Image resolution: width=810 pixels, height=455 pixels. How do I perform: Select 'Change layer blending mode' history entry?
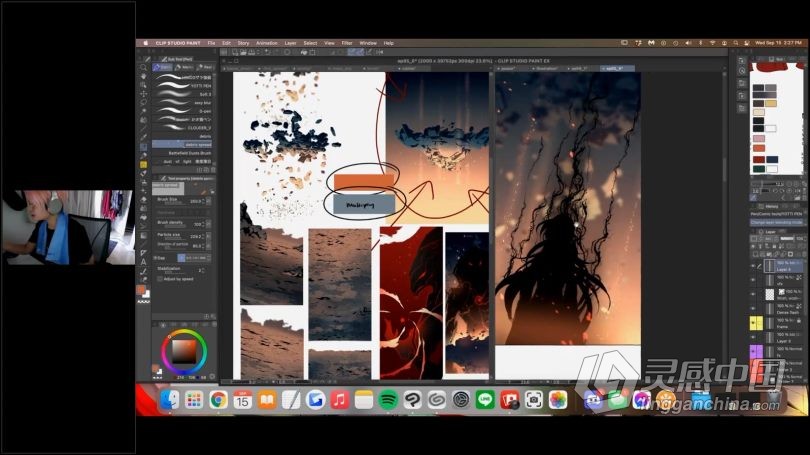point(776,222)
